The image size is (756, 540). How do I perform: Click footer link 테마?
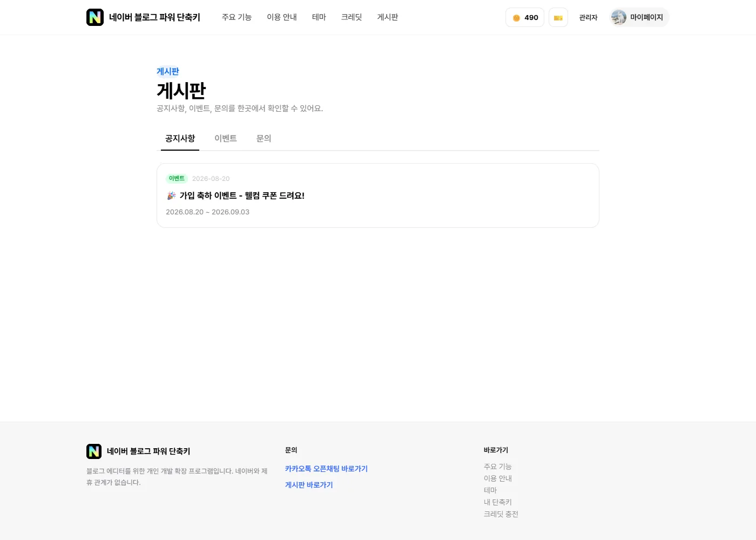click(490, 490)
